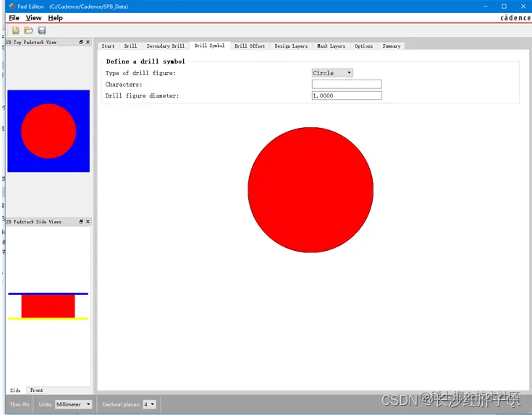Expand the Type of drill figure dropdown
This screenshot has height=415, width=532.
click(x=332, y=73)
